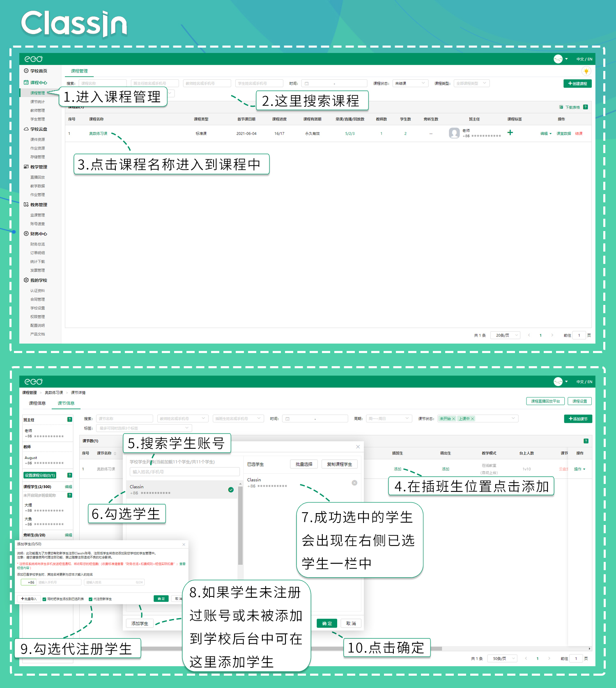Expand the 操作 dropdown in lesson row
Screen dimensions: 616x688
pyautogui.click(x=579, y=469)
